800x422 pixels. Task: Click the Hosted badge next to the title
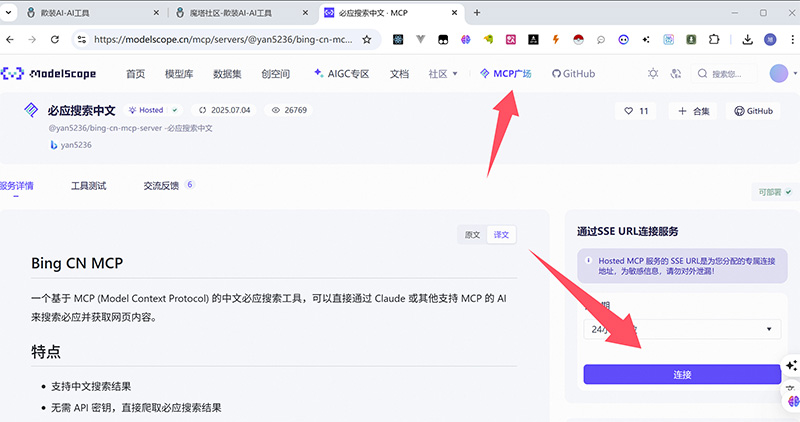[153, 110]
